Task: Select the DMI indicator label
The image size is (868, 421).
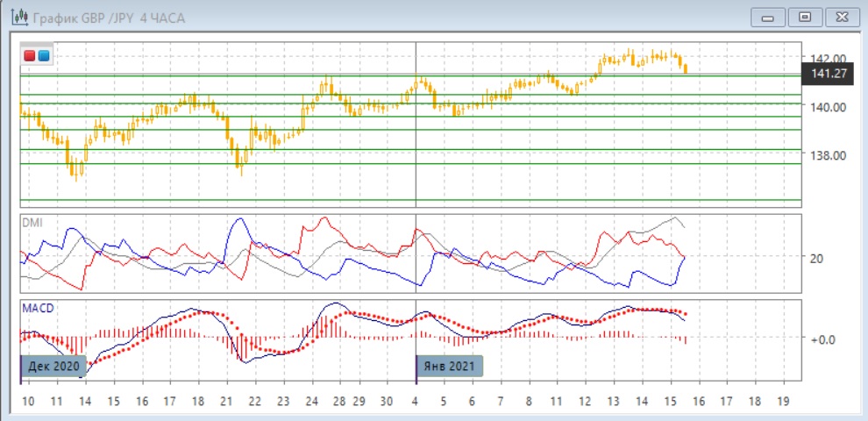Action: [x=32, y=223]
